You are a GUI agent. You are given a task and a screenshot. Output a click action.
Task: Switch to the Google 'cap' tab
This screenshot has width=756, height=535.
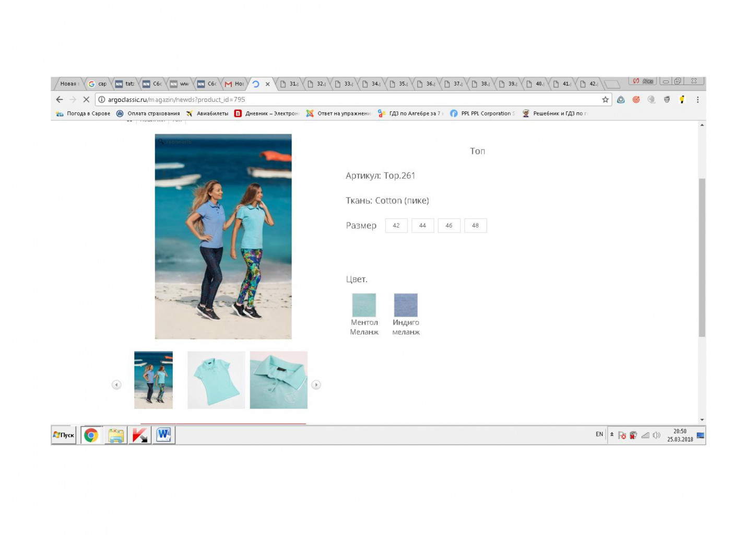(x=98, y=84)
